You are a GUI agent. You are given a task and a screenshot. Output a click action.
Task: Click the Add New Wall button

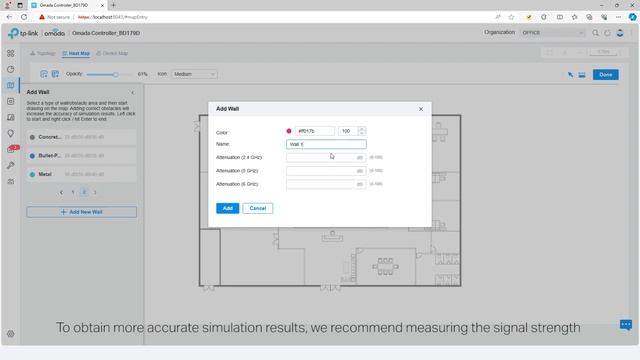tap(82, 212)
